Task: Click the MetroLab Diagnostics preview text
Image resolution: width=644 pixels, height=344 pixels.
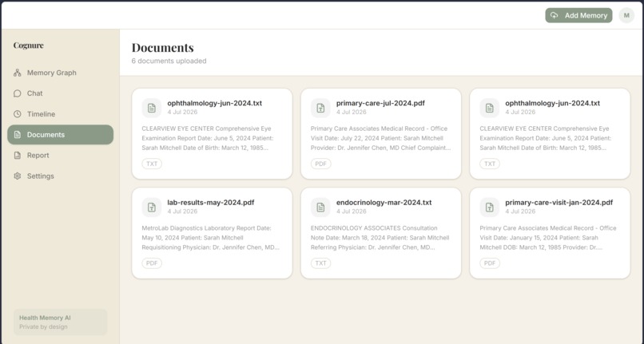Action: coord(211,238)
